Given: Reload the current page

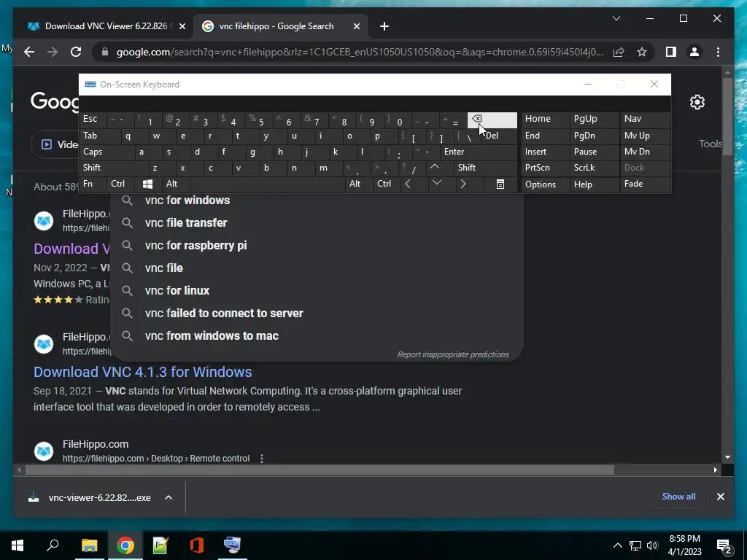Looking at the screenshot, I should [x=76, y=52].
